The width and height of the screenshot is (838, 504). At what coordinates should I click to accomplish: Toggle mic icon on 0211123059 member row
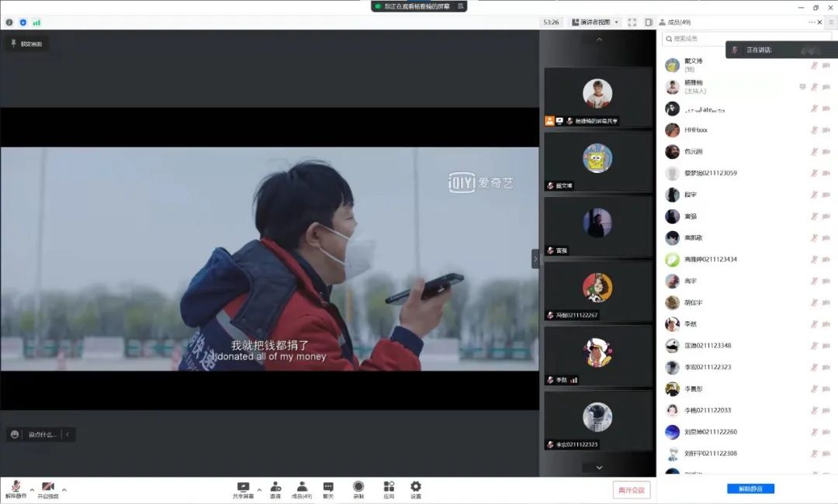814,173
